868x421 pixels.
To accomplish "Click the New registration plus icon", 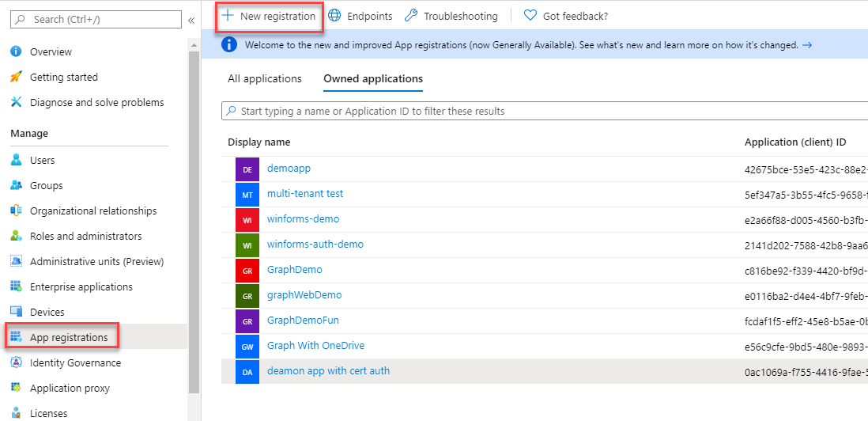I will tap(228, 16).
